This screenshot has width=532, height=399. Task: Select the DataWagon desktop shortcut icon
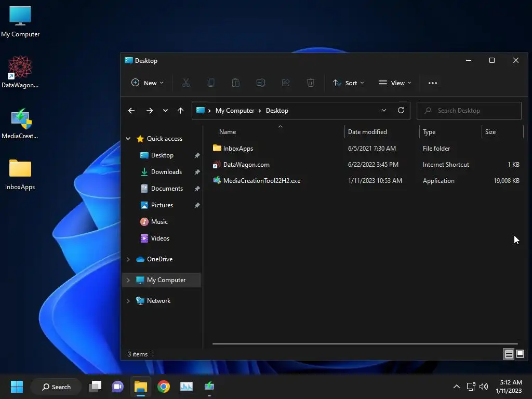pyautogui.click(x=20, y=72)
